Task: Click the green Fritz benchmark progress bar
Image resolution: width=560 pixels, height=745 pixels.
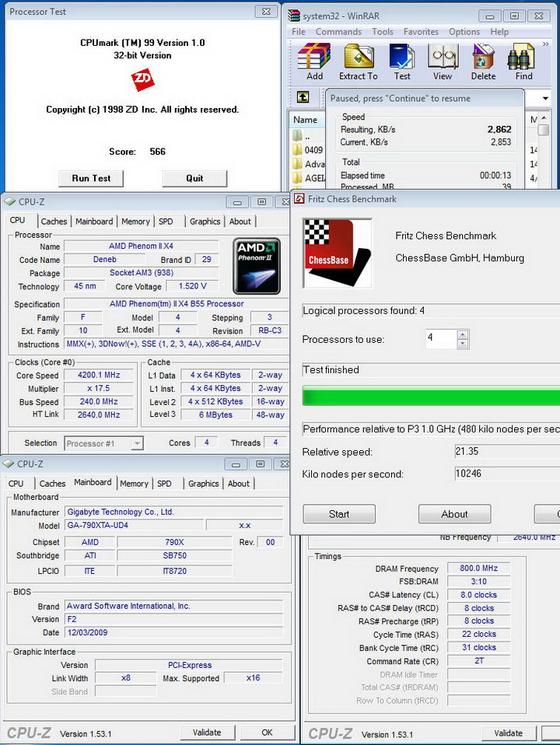Action: pos(431,396)
